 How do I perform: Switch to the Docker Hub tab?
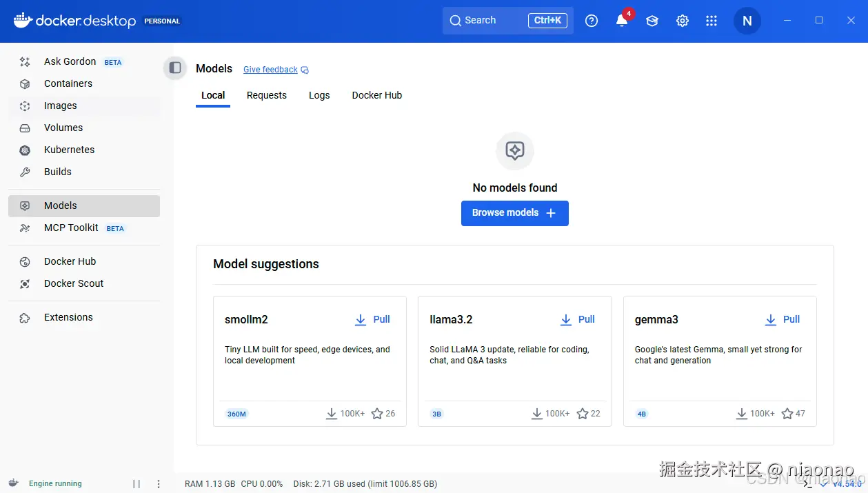tap(377, 95)
